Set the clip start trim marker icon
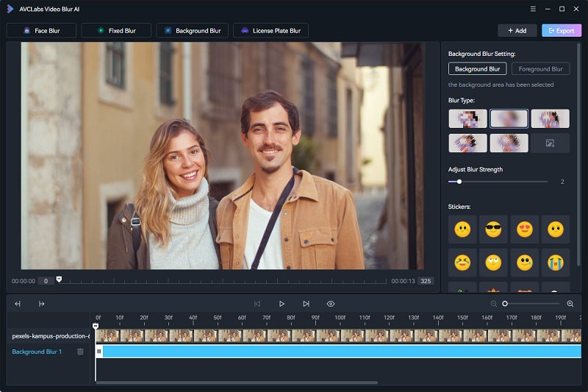588x392 pixels. [x=18, y=304]
